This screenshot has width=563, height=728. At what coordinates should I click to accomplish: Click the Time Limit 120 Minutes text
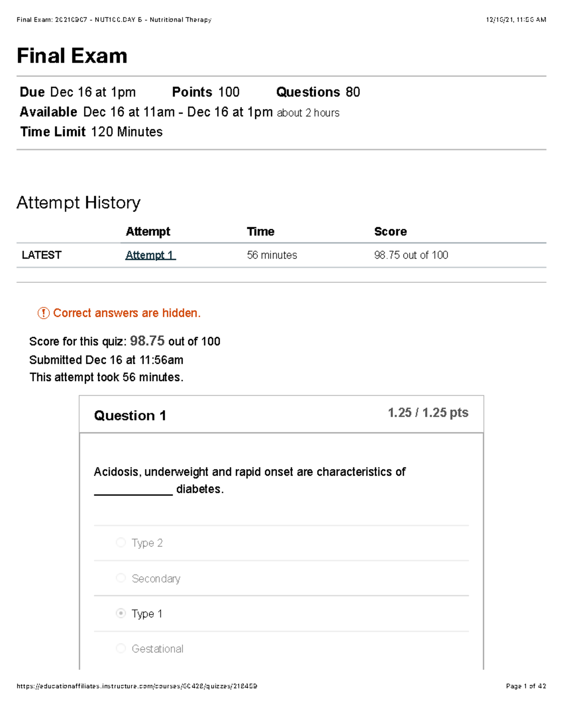click(91, 132)
